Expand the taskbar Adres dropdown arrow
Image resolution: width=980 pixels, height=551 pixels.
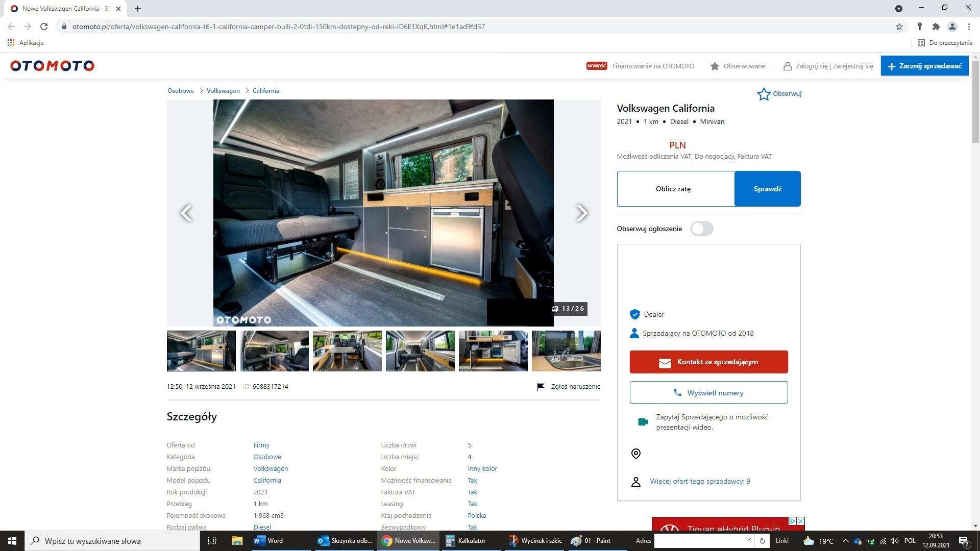(749, 540)
